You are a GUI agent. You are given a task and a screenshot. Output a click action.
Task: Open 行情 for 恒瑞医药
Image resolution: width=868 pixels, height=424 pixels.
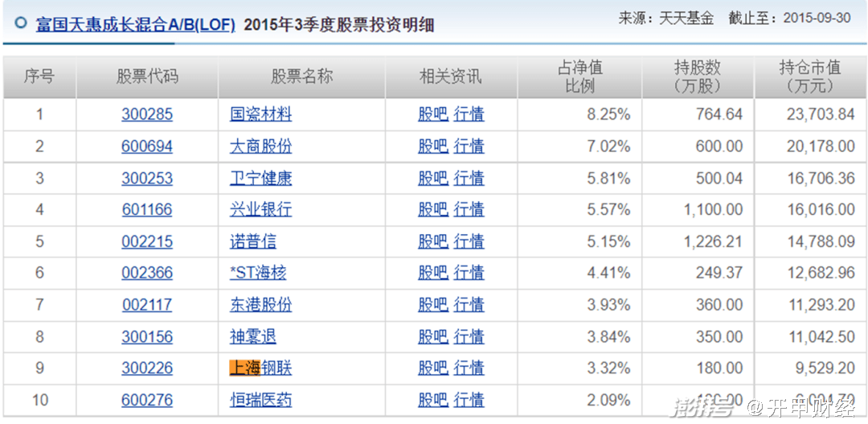click(x=469, y=400)
